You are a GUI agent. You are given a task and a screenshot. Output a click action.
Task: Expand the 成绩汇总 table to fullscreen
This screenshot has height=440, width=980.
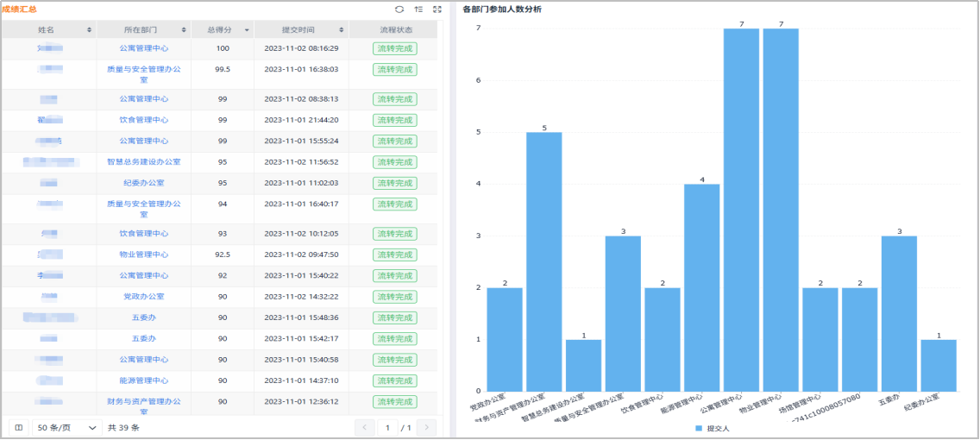437,9
